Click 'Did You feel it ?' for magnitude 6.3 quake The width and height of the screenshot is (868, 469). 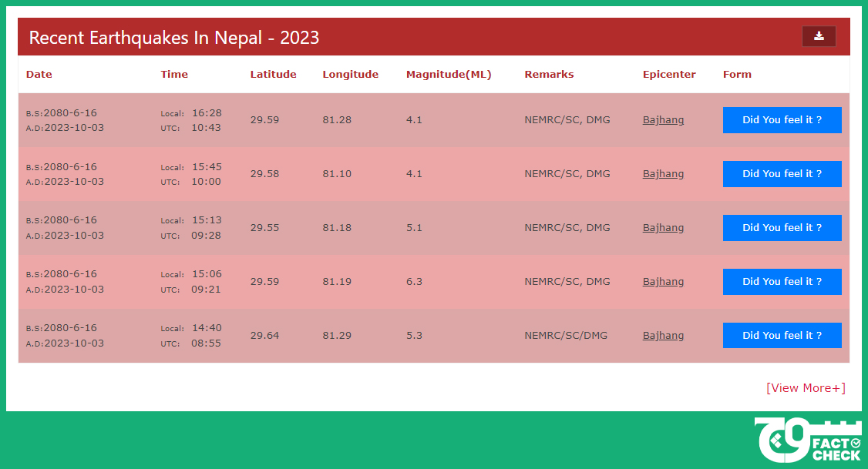[x=782, y=282]
